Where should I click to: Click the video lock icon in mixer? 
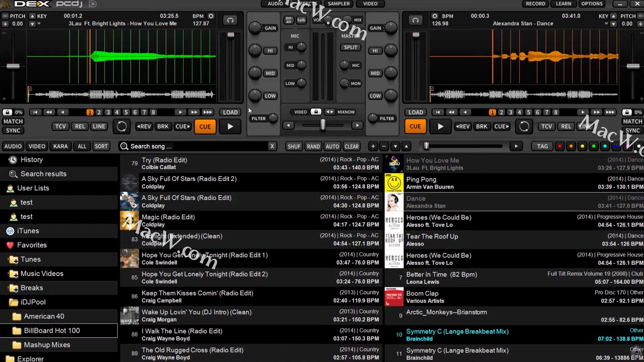tap(316, 112)
